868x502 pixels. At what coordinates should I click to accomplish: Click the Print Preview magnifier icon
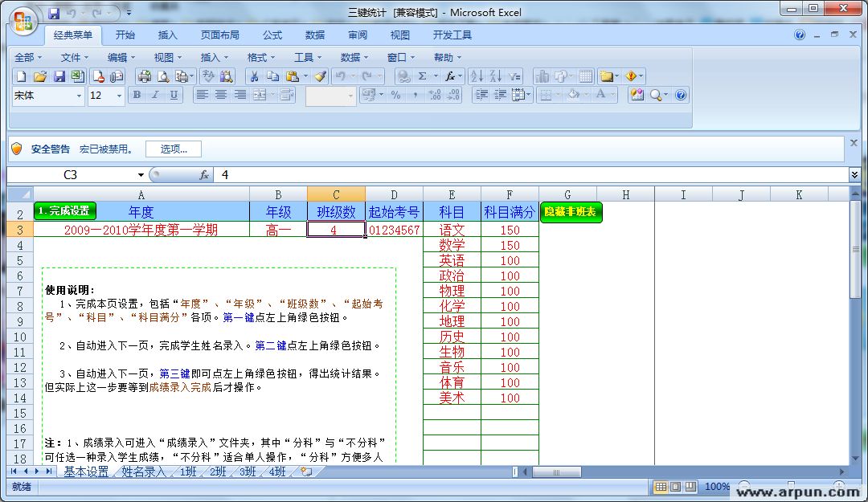[163, 76]
